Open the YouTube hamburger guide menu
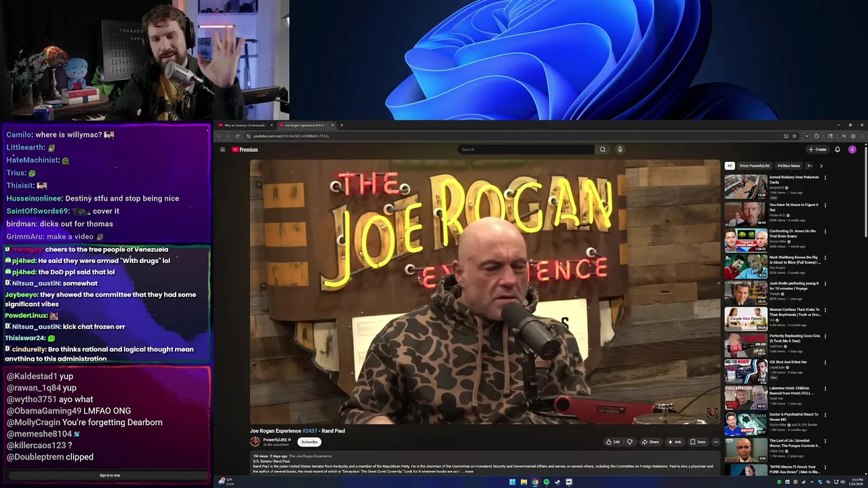The width and height of the screenshot is (868, 488). [x=222, y=149]
